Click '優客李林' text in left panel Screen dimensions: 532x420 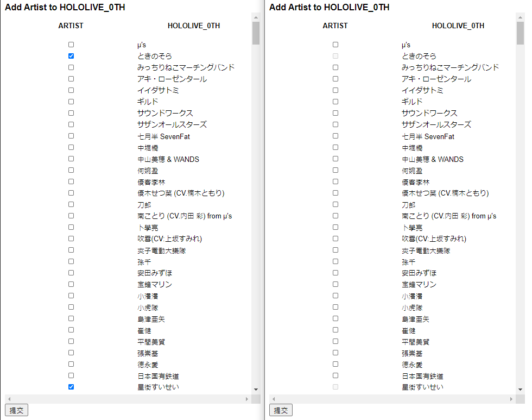click(151, 183)
